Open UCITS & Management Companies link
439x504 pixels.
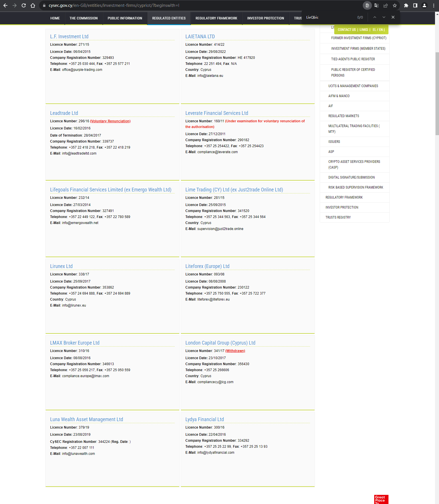click(353, 86)
